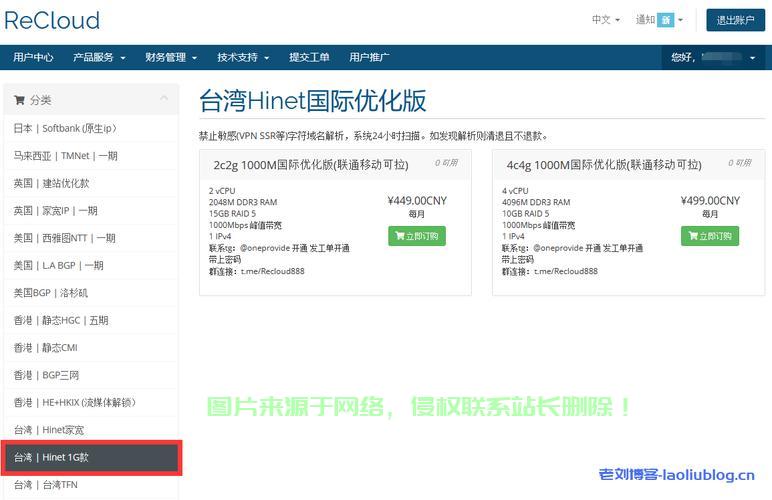Click 0 可用 label on 2c2g card

tap(446, 163)
